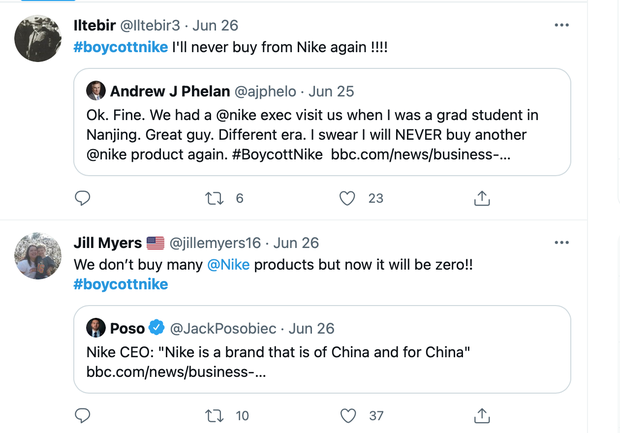Share Iltebir's tweet via share icon
This screenshot has height=433, width=620.
(x=481, y=198)
